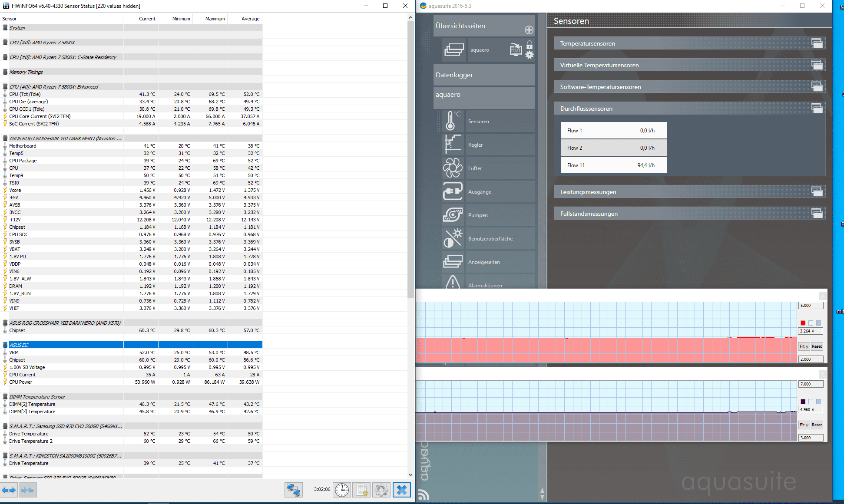Open HWiNFO remote network monitoring icon
The image size is (844, 504).
(294, 490)
